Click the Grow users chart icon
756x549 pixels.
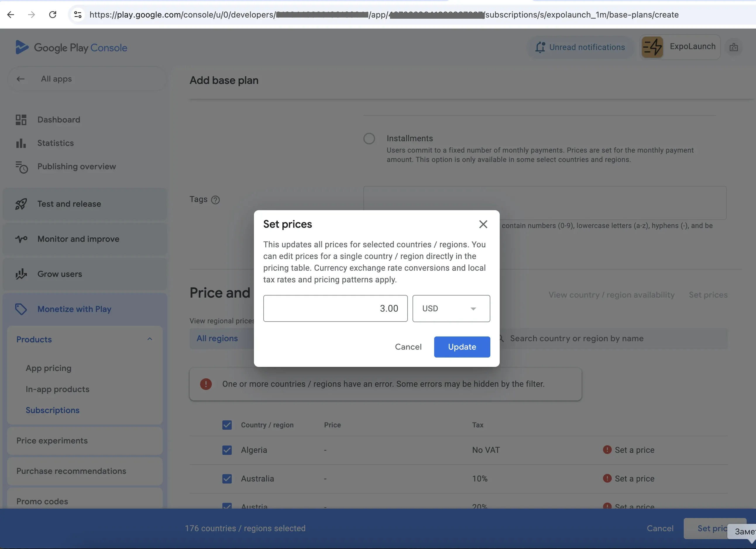click(x=21, y=274)
